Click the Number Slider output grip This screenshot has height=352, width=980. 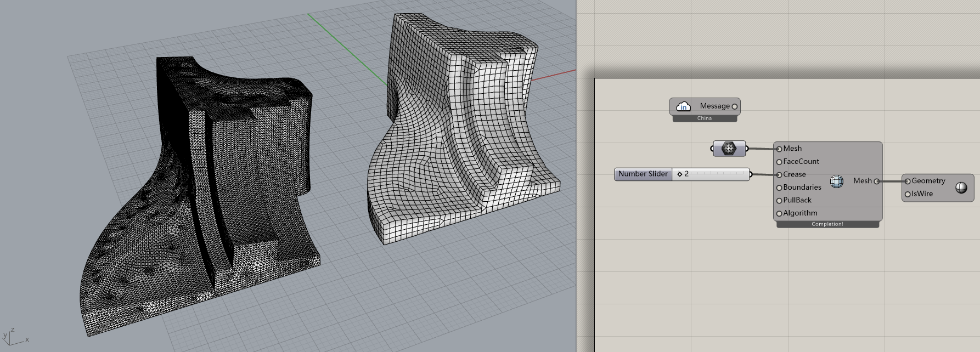coord(751,174)
